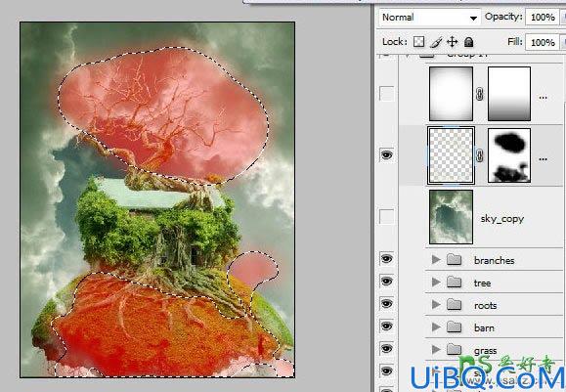Select the barn group name

click(484, 327)
